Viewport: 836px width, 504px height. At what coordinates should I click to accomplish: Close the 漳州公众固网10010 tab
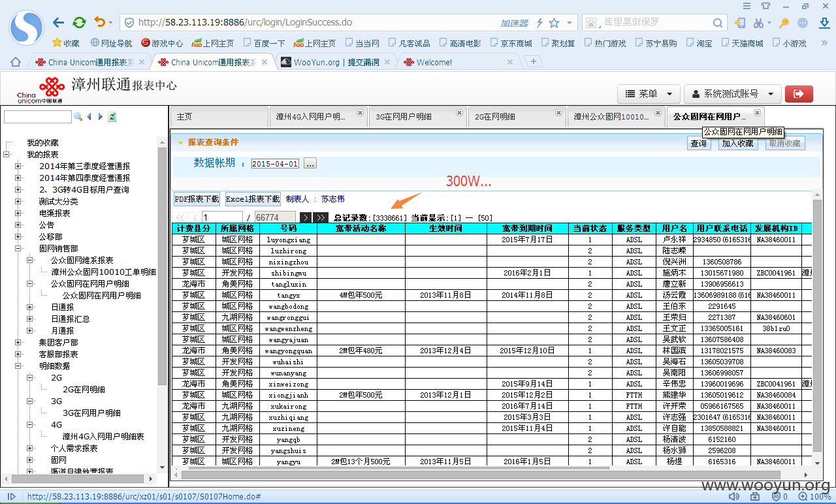tap(658, 113)
